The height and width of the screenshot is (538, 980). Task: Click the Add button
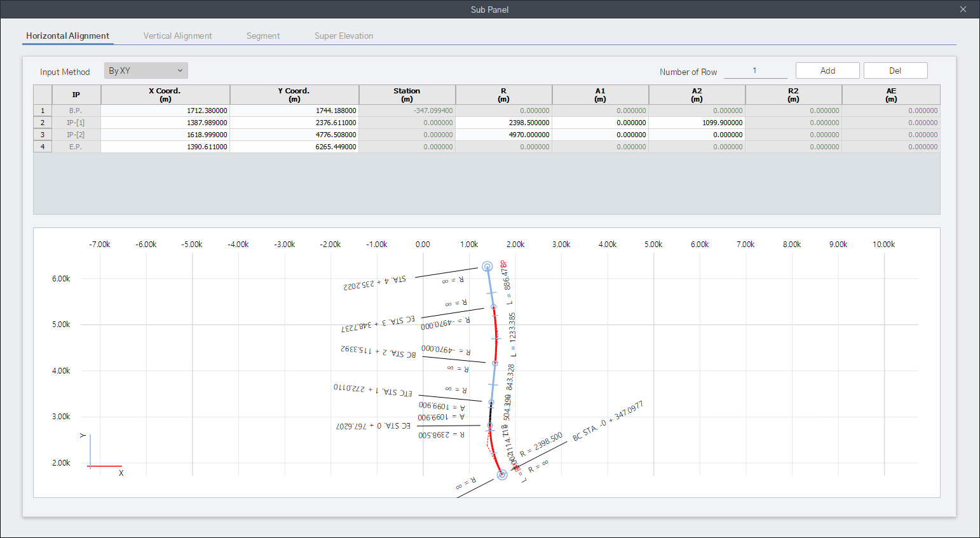(x=827, y=71)
